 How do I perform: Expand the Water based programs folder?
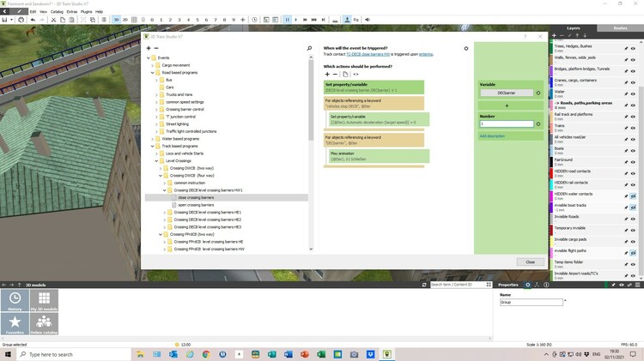[152, 138]
